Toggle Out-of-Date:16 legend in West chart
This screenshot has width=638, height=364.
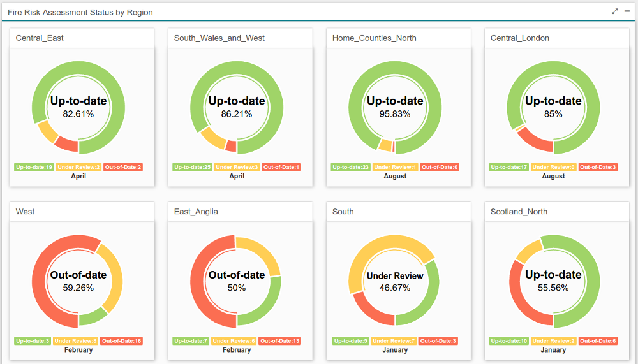click(x=121, y=341)
